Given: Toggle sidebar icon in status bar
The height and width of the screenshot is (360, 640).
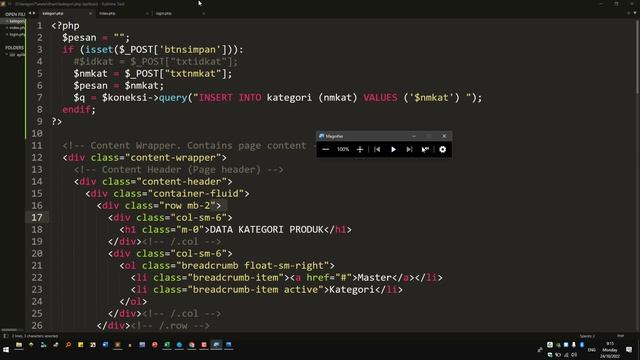Looking at the screenshot, I should [5, 336].
